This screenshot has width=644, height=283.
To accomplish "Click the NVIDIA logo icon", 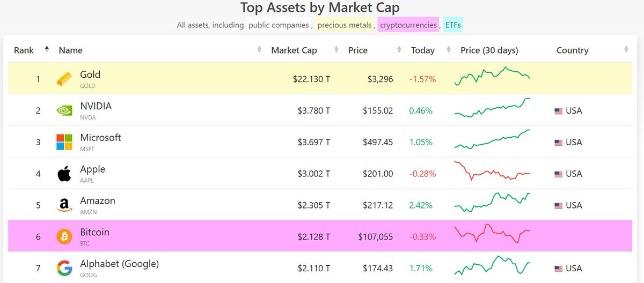I will pos(64,111).
